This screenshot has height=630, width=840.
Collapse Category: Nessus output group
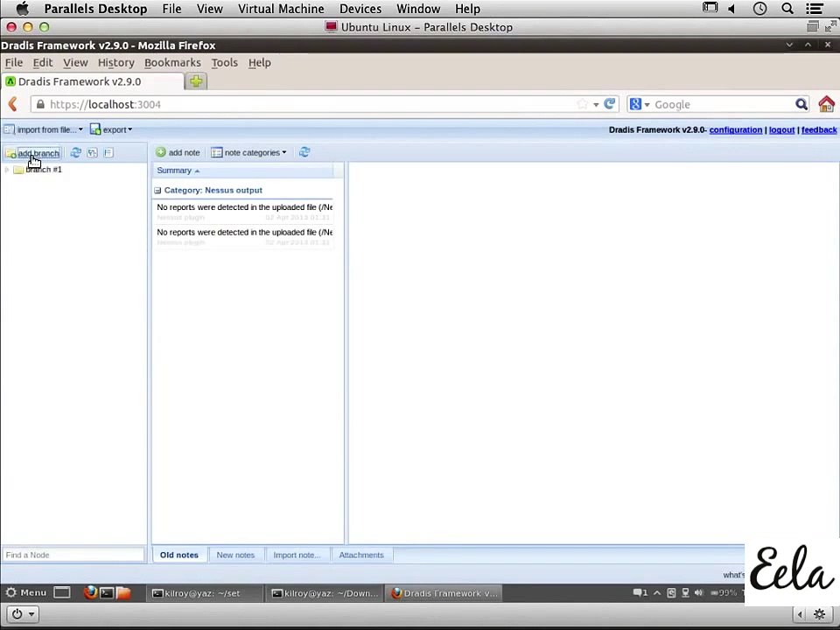157,190
